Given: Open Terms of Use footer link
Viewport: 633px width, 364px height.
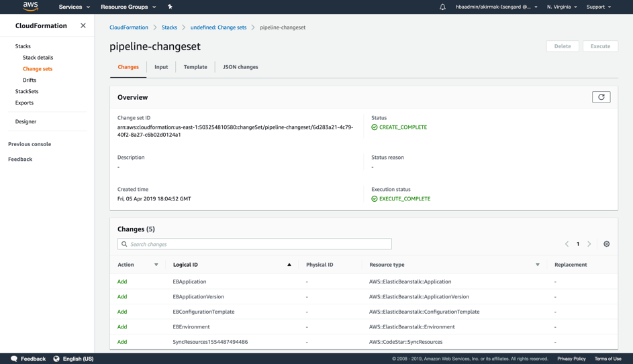Looking at the screenshot, I should coord(607,359).
